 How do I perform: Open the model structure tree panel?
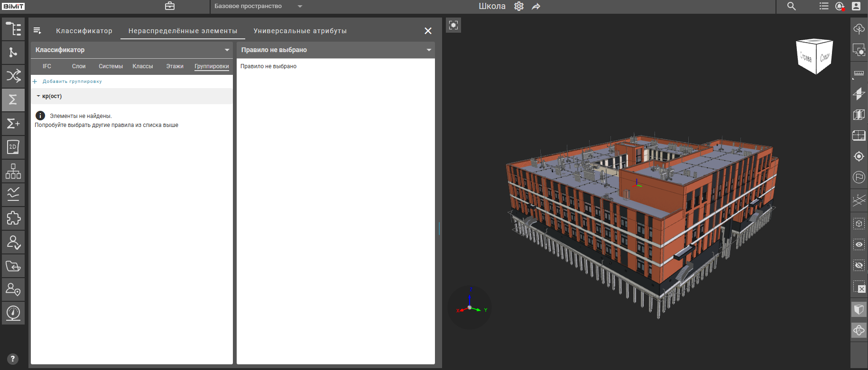[13, 29]
